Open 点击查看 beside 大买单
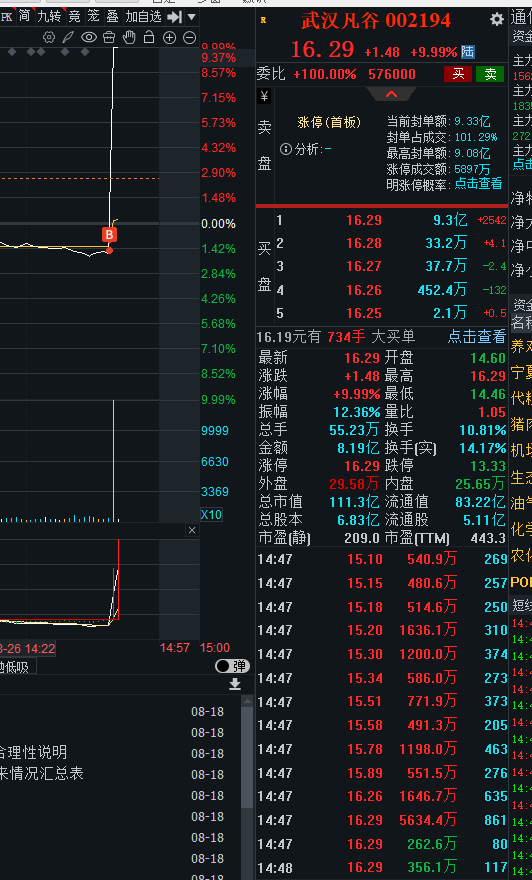The image size is (532, 880). (477, 336)
